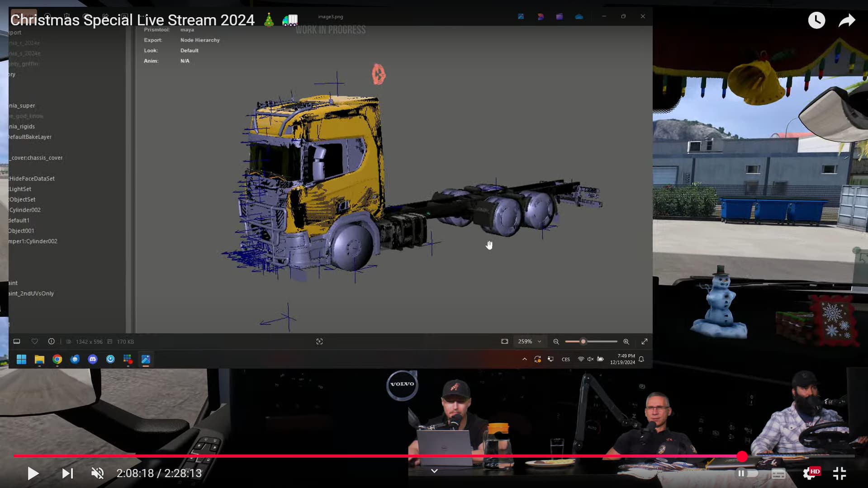Click the file info icon
The width and height of the screenshot is (868, 488).
click(51, 341)
